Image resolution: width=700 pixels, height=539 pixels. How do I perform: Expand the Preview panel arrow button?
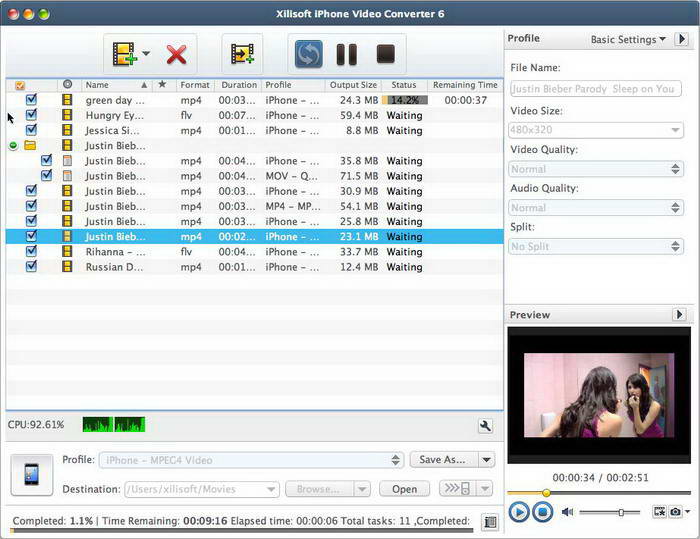pos(679,314)
